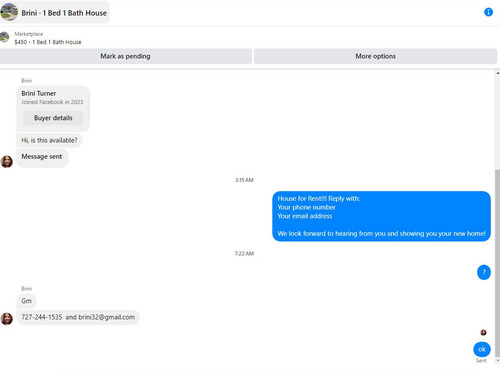Viewport: 500px width, 370px height.
Task: Click the 'Sent' status label
Action: click(481, 361)
